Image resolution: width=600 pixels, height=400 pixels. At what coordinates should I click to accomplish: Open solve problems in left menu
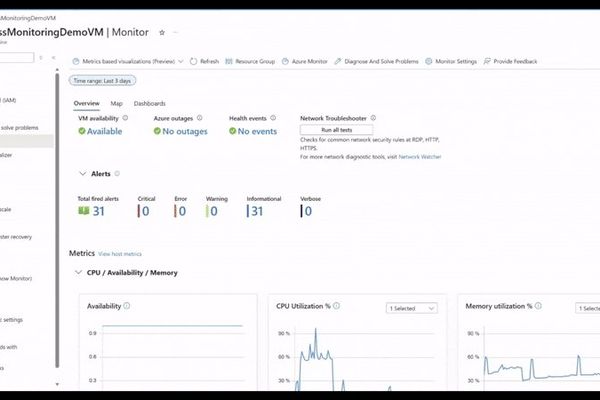point(19,128)
